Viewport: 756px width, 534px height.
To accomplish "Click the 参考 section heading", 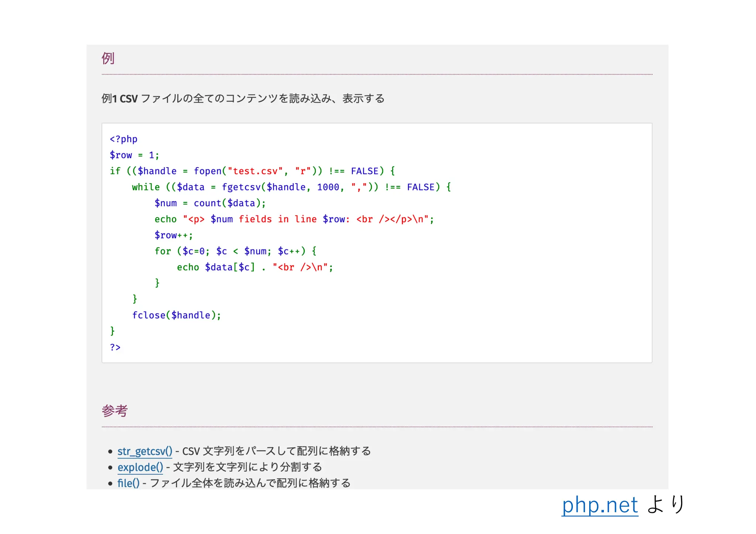I will pyautogui.click(x=115, y=411).
